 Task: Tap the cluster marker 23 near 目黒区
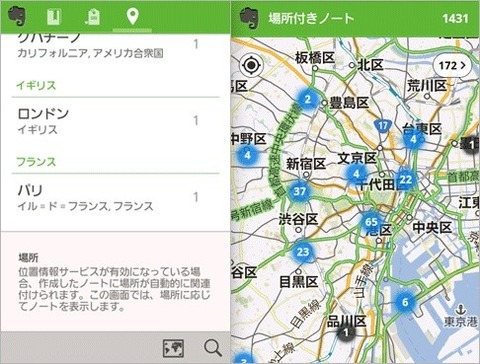pyautogui.click(x=303, y=251)
